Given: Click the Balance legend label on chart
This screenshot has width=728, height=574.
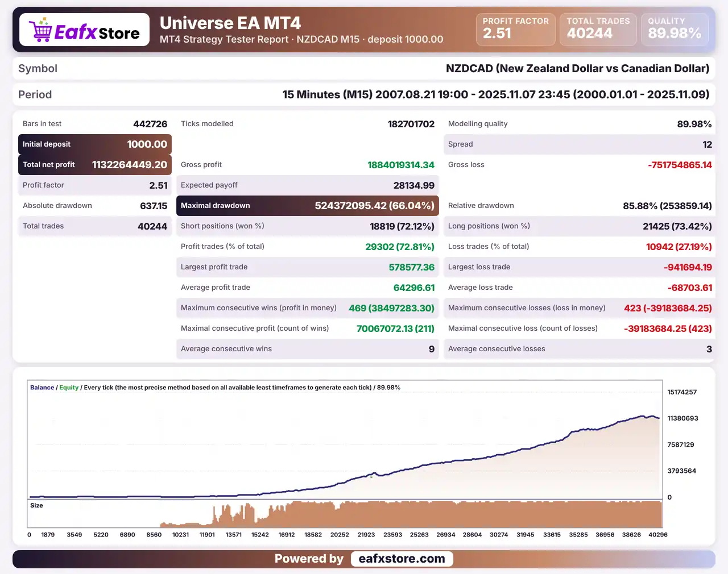Looking at the screenshot, I should point(42,388).
